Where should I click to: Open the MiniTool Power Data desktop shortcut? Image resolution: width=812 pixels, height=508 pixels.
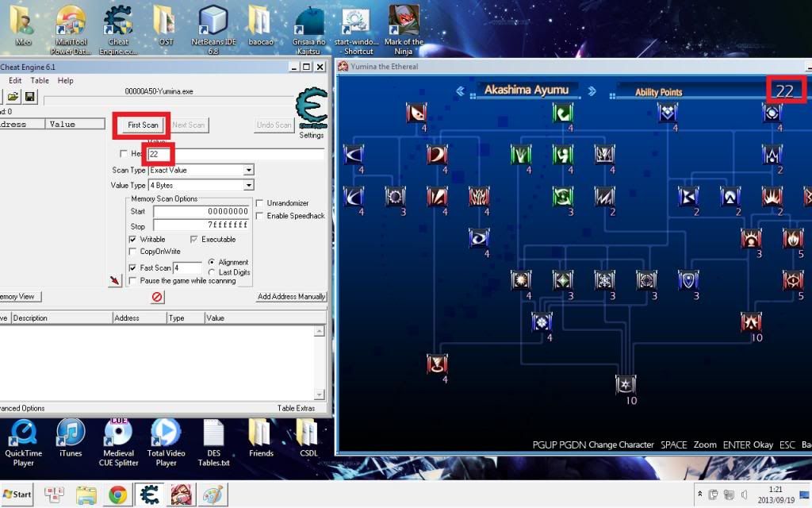pyautogui.click(x=71, y=30)
